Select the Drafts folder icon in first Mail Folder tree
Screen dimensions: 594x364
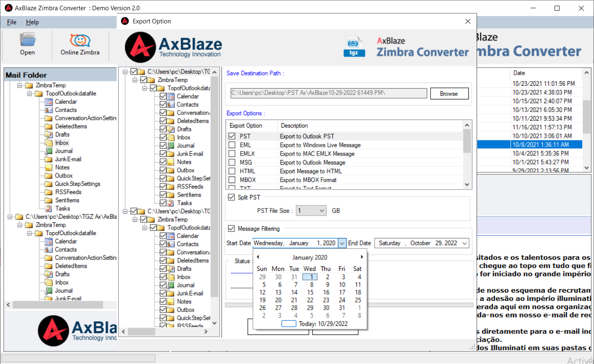(x=48, y=135)
